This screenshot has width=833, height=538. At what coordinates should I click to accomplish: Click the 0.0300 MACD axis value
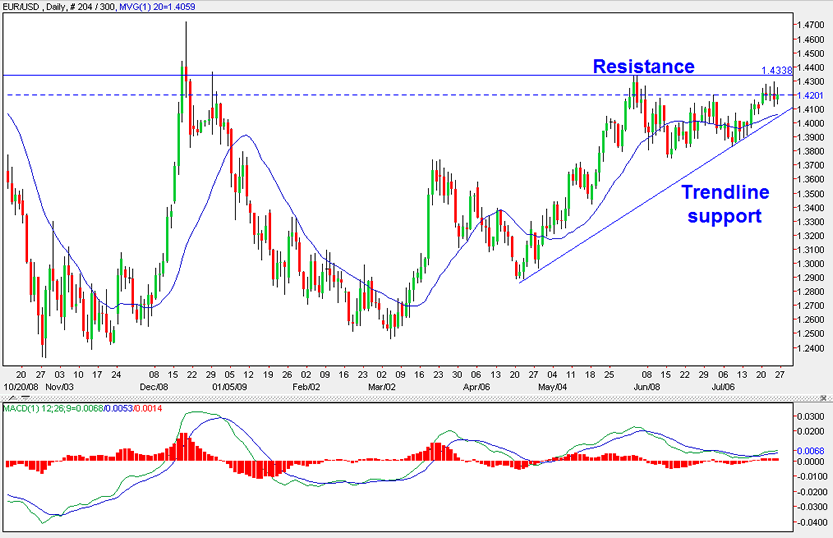(809, 415)
